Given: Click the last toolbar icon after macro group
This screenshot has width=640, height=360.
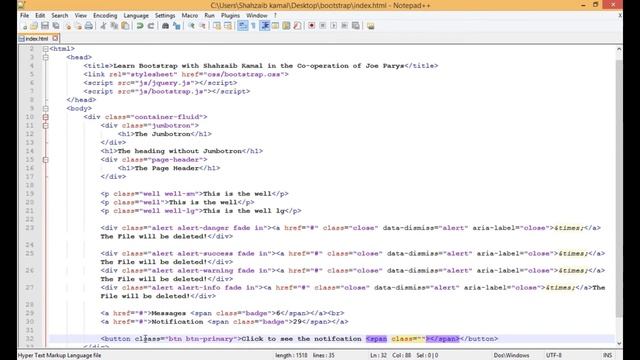Looking at the screenshot, I should point(370,26).
